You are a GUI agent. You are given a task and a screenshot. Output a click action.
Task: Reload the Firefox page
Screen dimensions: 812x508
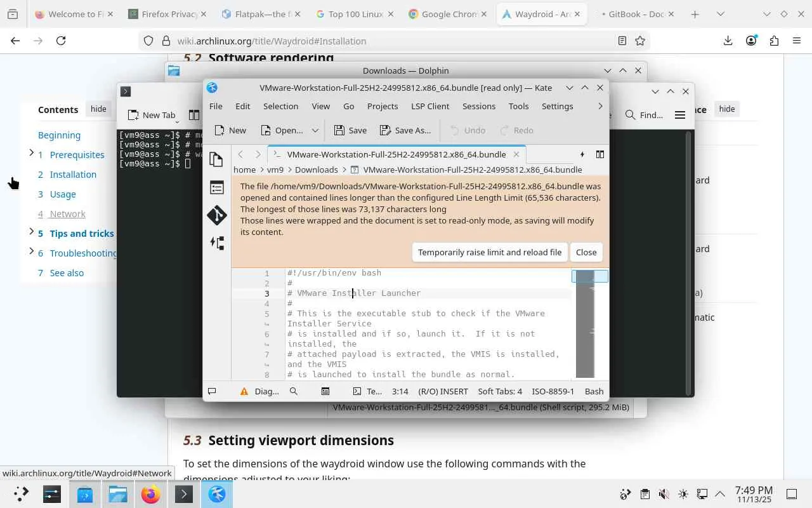pyautogui.click(x=61, y=41)
